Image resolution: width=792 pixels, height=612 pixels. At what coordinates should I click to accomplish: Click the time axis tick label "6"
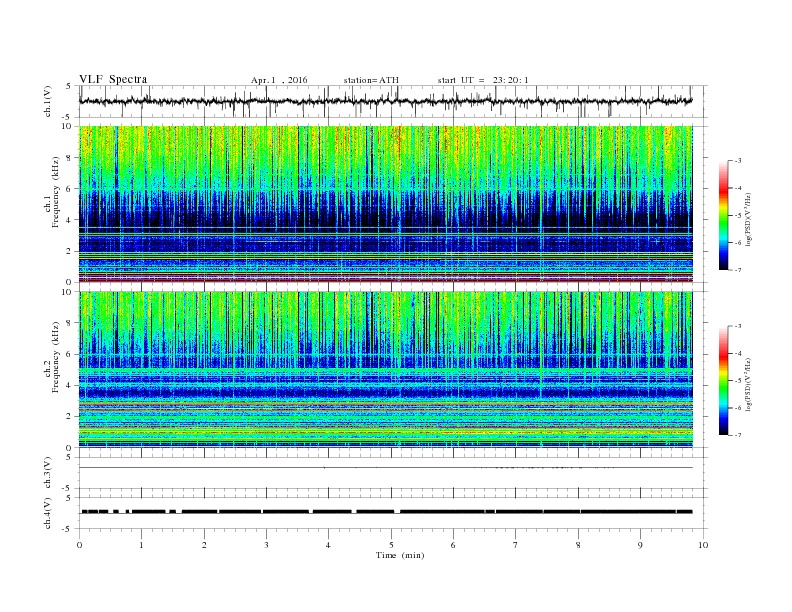[453, 545]
